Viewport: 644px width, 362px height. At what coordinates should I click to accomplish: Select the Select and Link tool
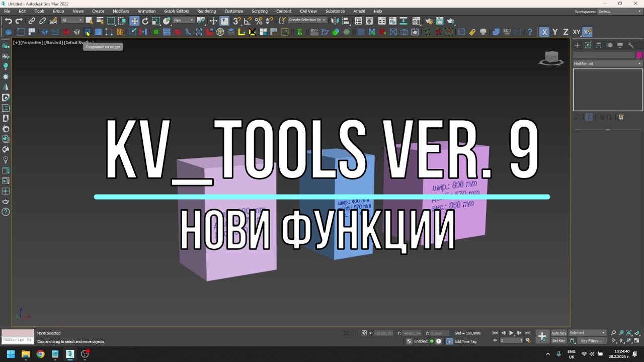tap(32, 21)
